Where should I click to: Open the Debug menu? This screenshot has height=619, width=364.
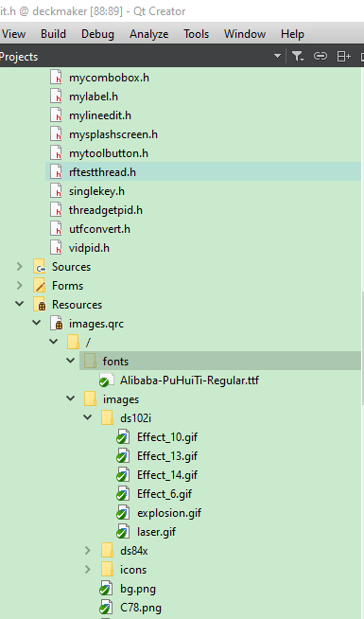(97, 34)
